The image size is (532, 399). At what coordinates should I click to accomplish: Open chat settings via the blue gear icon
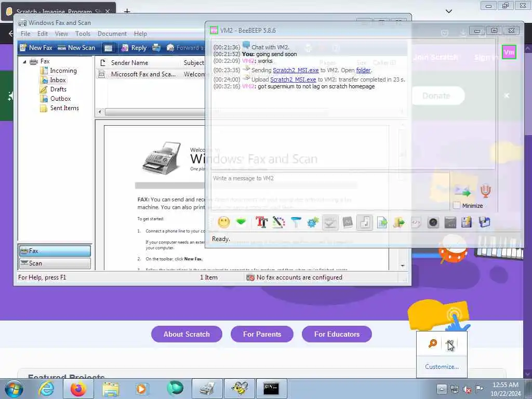pos(313,222)
